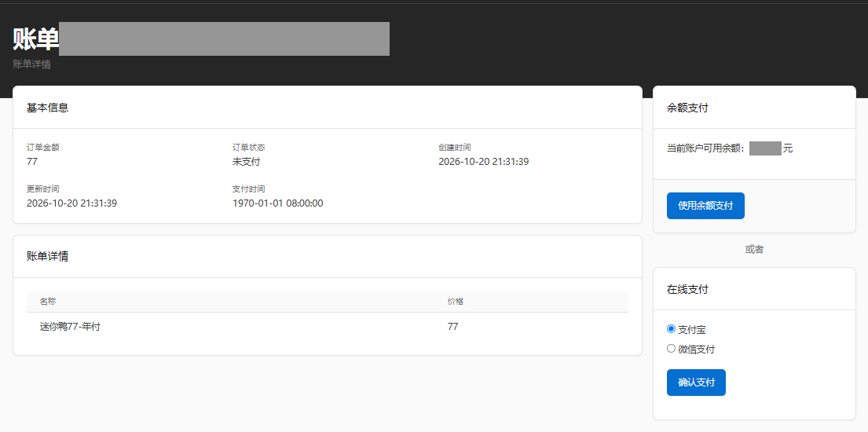Click the 订单状态 label
The width and height of the screenshot is (868, 432).
tap(248, 148)
